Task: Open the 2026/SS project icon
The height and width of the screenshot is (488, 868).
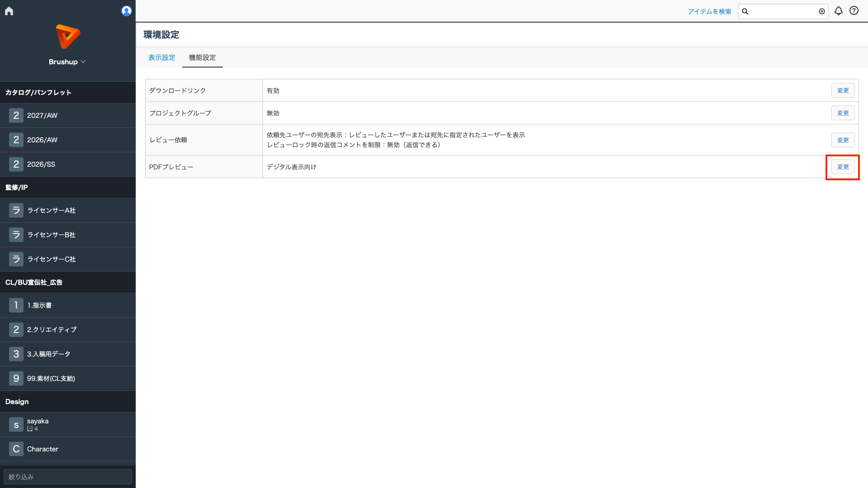Action: coord(16,164)
